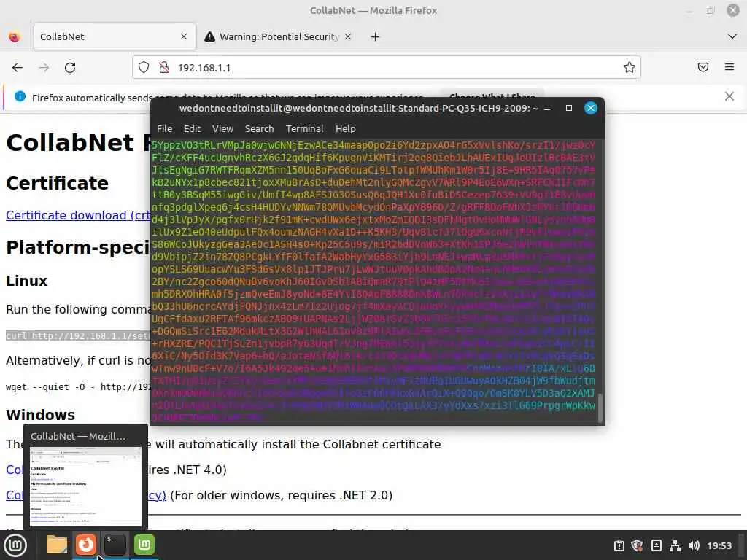This screenshot has height=560, width=747.
Task: Open the terminal Edit menu
Action: point(192,128)
